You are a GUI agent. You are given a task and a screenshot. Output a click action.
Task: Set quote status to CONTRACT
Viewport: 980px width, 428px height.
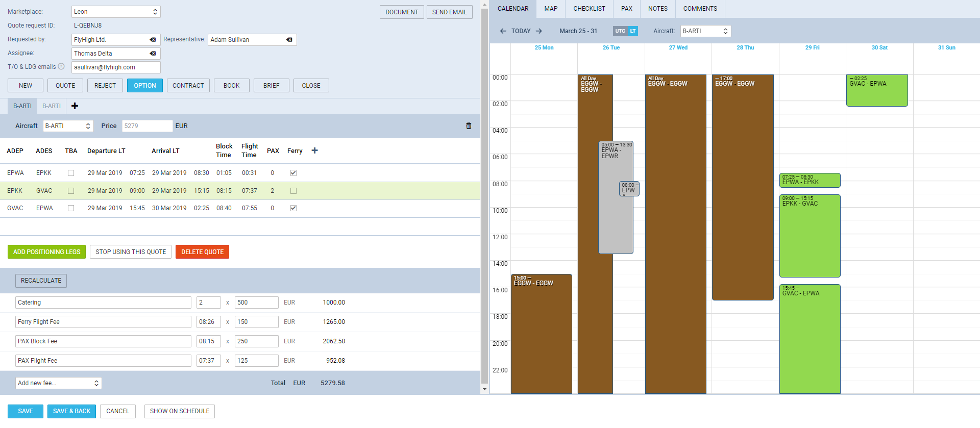pyautogui.click(x=188, y=86)
